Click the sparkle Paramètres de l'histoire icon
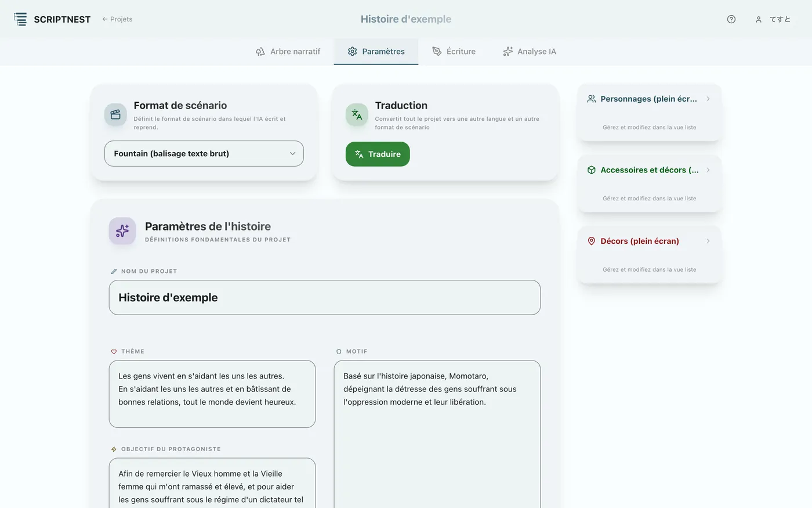The image size is (812, 508). [122, 231]
